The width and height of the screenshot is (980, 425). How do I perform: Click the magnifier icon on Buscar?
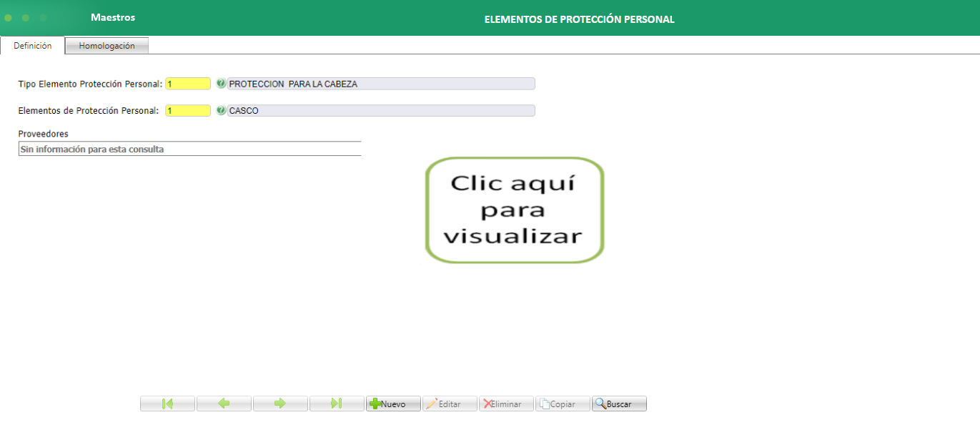[x=601, y=403]
